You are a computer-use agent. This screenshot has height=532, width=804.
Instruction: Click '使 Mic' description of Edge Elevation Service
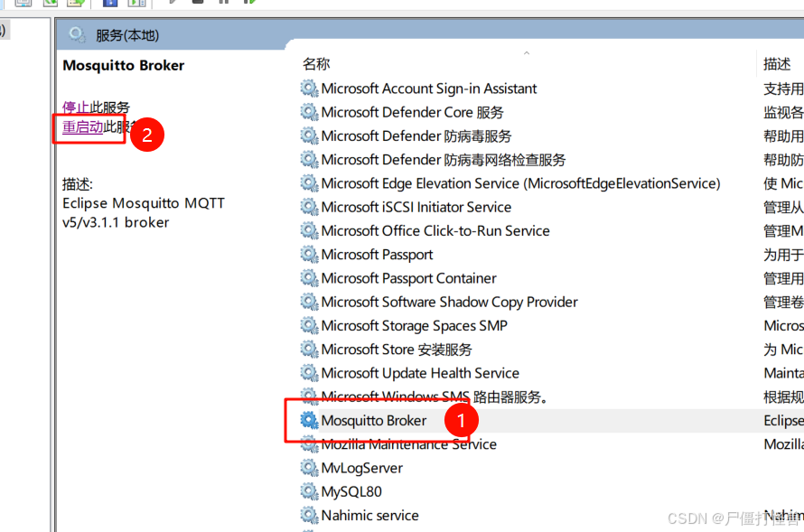(x=783, y=183)
